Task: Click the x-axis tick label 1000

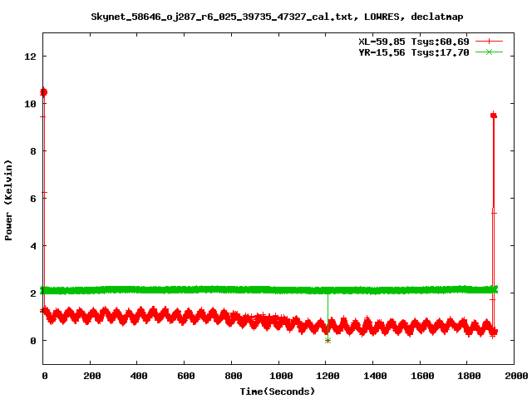Action: point(281,376)
